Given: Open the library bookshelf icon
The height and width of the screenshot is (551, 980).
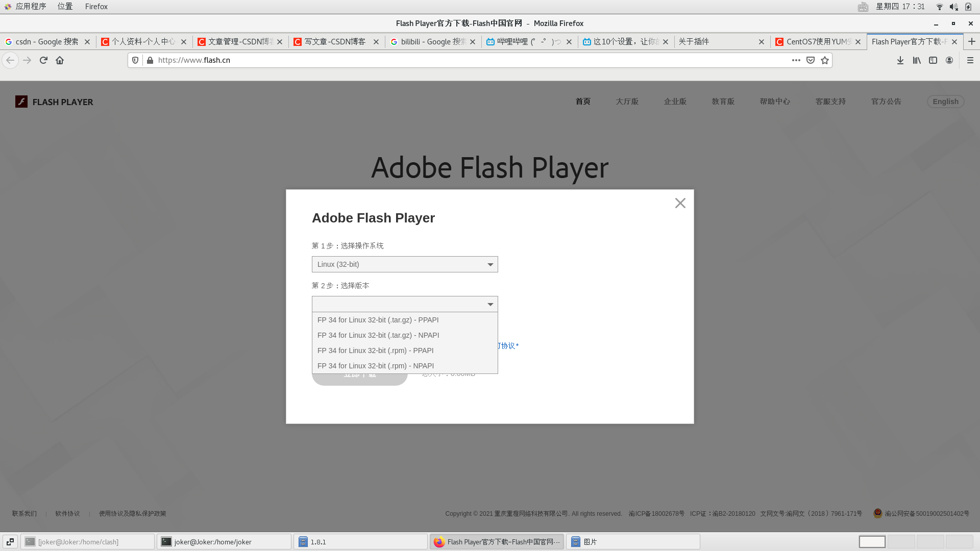Looking at the screenshot, I should click(917, 60).
